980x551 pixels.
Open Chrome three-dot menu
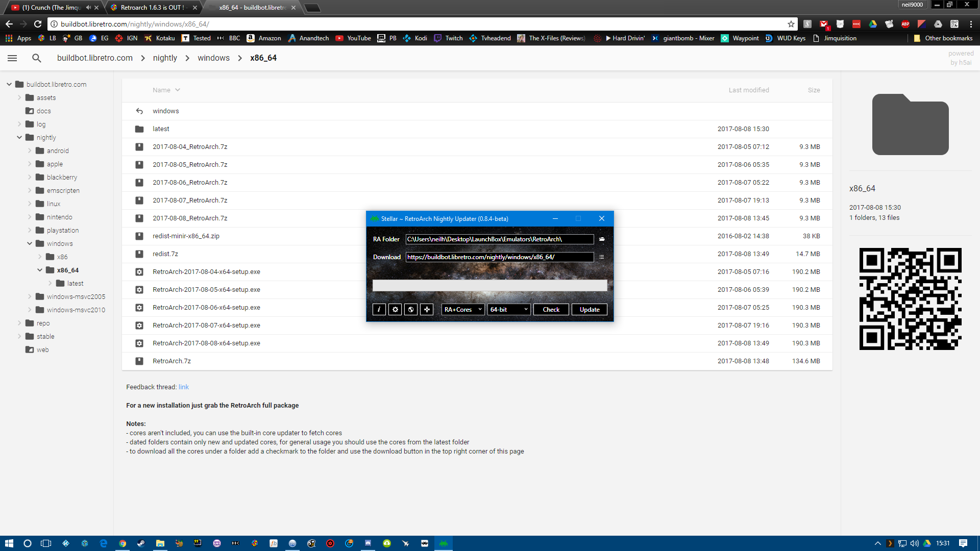click(971, 24)
